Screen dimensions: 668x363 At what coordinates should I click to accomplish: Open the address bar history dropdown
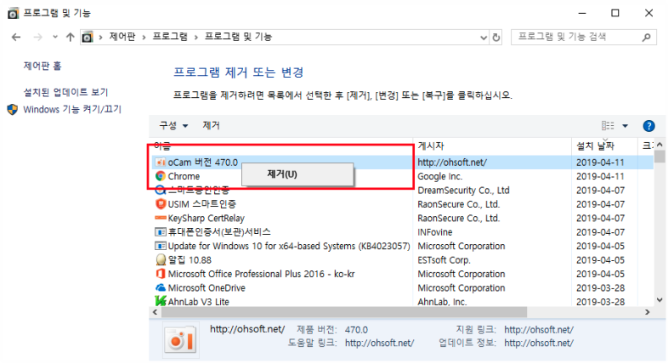(x=484, y=37)
